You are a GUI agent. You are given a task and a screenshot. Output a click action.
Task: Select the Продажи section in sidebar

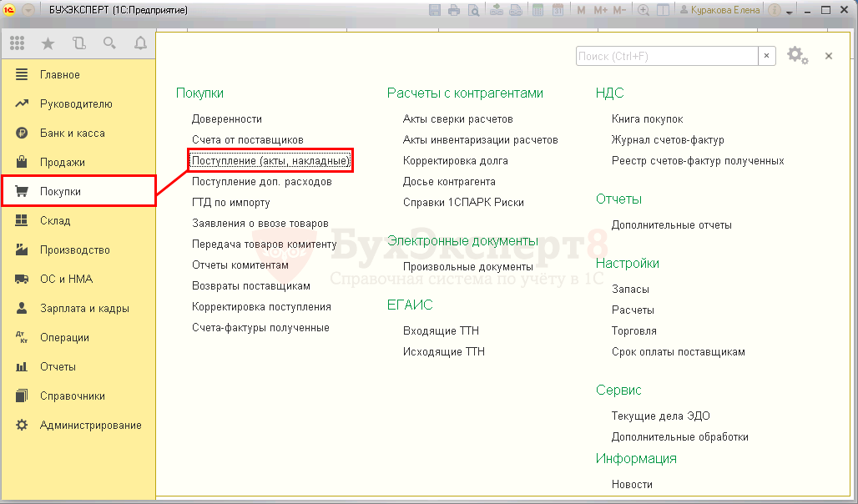(62, 162)
